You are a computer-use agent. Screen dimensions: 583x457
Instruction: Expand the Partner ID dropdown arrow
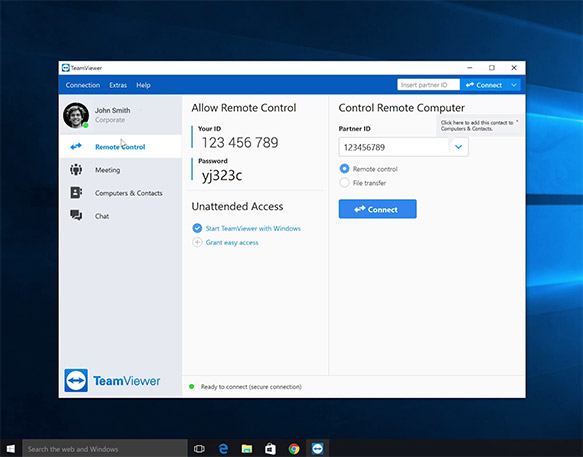click(458, 147)
